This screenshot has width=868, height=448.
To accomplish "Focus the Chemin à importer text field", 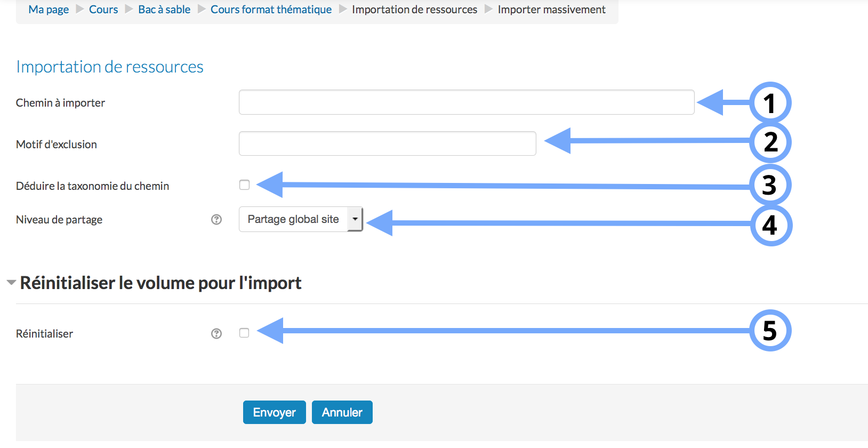I will (x=467, y=102).
